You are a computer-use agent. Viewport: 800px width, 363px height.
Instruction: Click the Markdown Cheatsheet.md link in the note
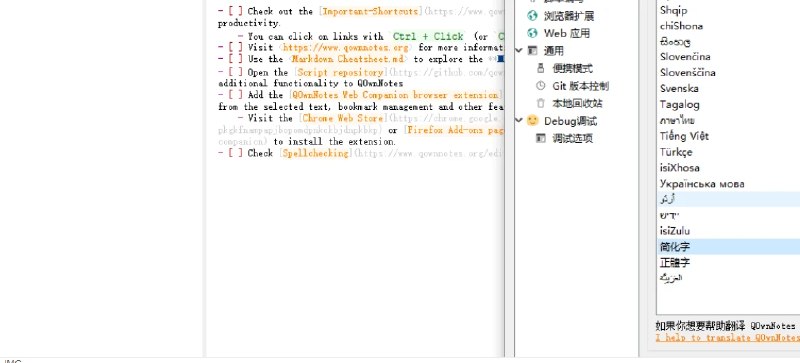tap(347, 59)
